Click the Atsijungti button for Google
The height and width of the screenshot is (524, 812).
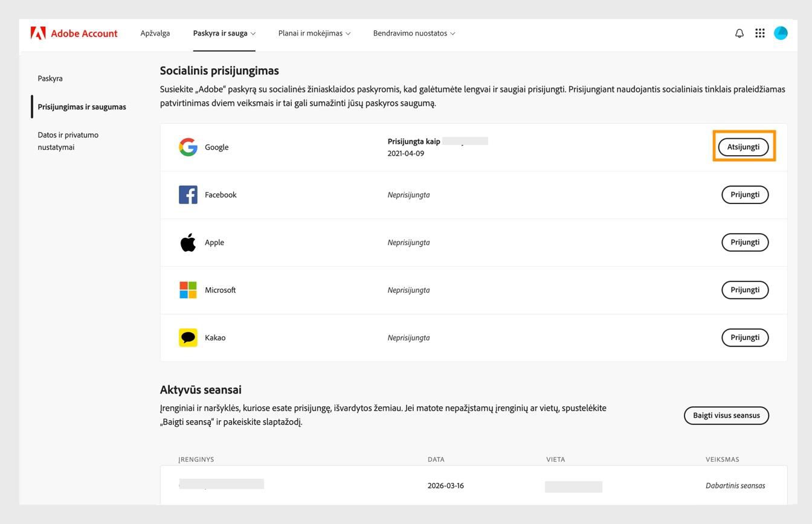[744, 146]
